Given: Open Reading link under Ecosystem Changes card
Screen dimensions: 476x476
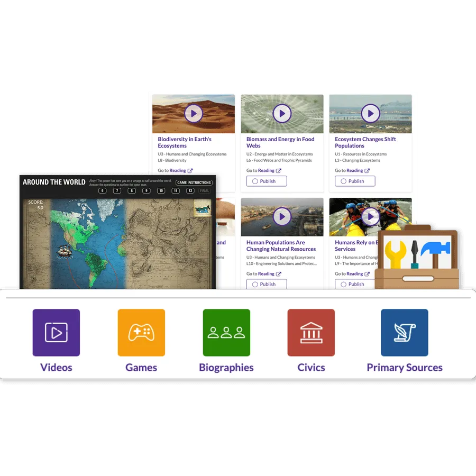Looking at the screenshot, I should pyautogui.click(x=354, y=171).
